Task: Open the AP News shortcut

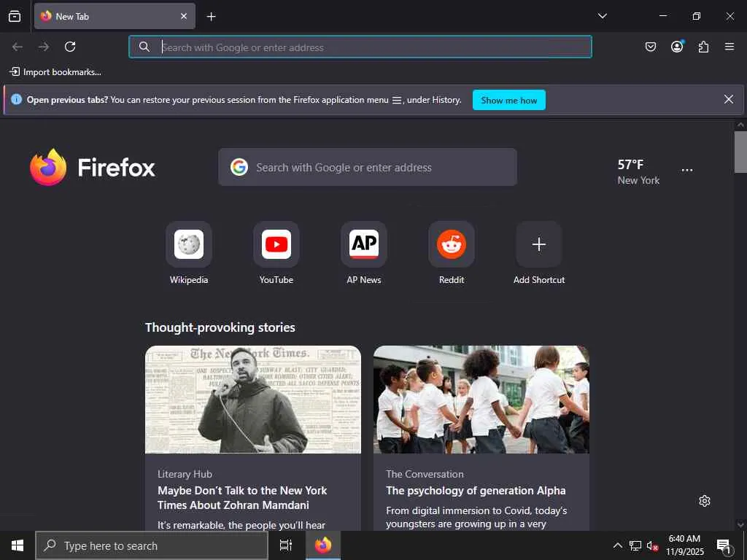Action: click(364, 253)
